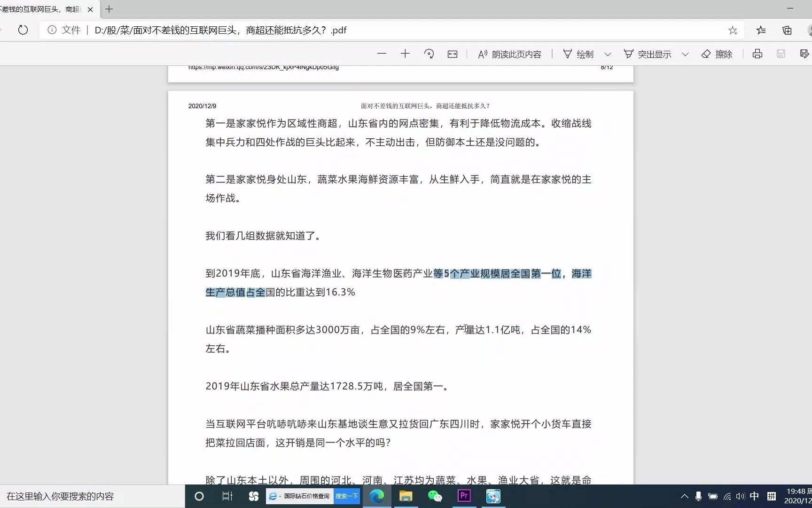Screen dimensions: 812x508
Task: Open Microsoft Edge on the taskbar
Action: click(x=377, y=496)
